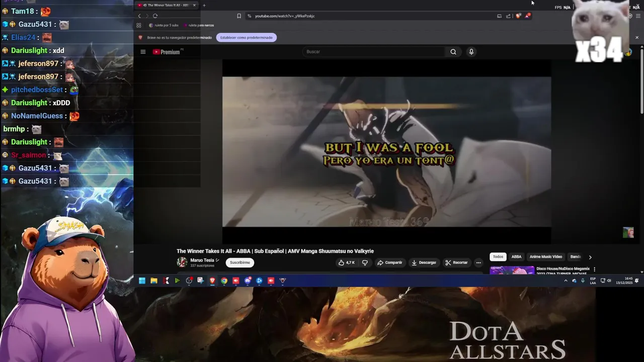Switch the ESP LAA input language
The image size is (644, 362).
(593, 281)
